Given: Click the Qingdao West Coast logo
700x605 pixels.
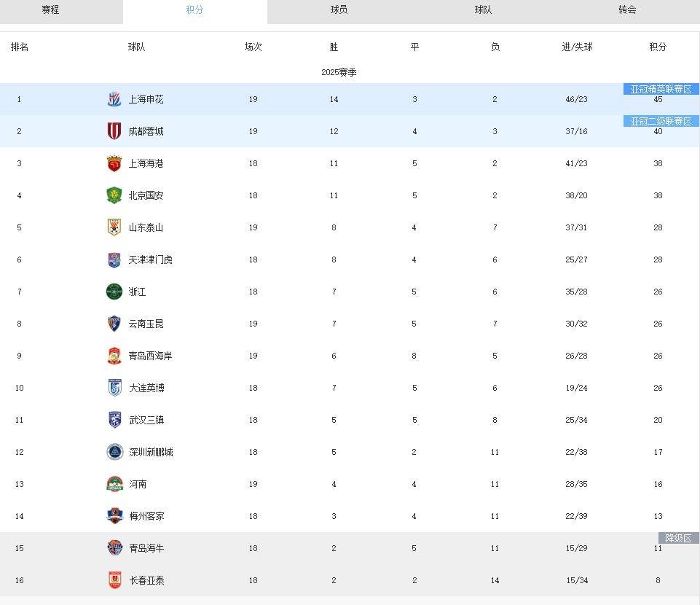Looking at the screenshot, I should coord(114,356).
